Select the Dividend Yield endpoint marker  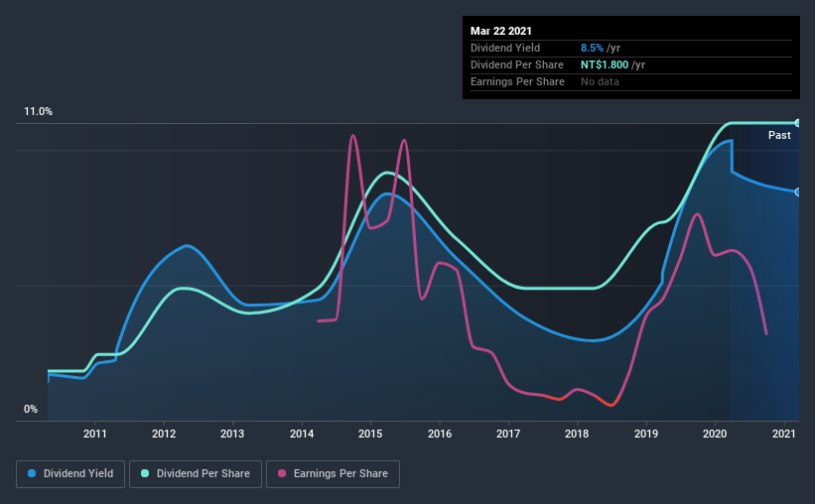click(797, 192)
